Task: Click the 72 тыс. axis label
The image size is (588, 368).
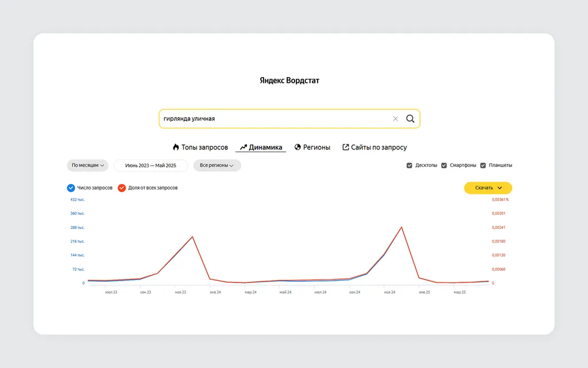Action: point(78,269)
